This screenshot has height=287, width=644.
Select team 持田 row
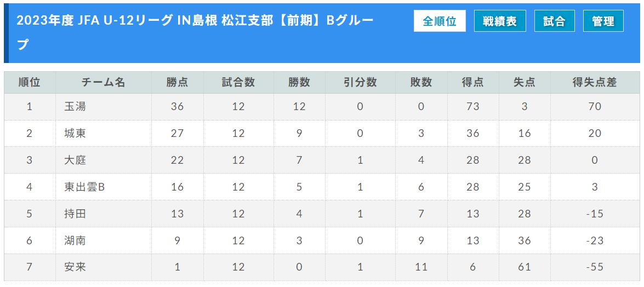point(322,214)
